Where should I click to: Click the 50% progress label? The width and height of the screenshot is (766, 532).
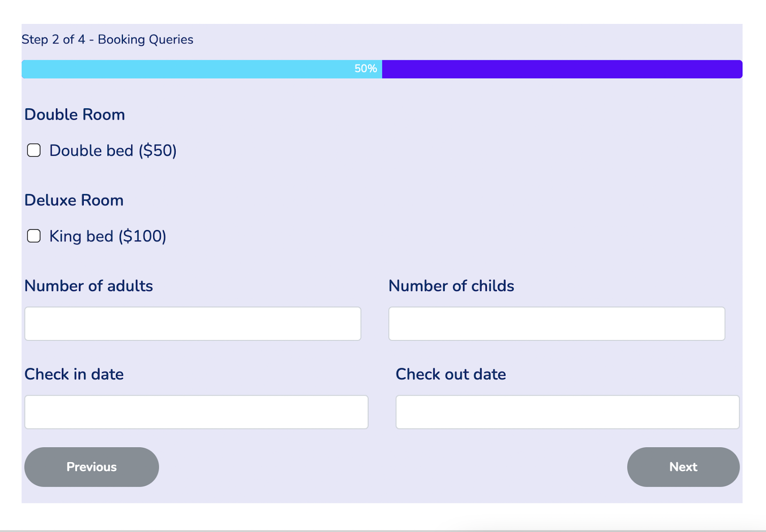366,69
